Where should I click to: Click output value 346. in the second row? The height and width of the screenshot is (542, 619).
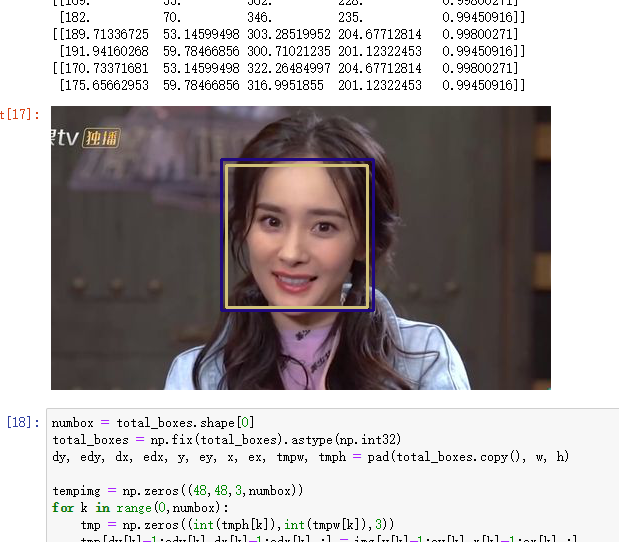(259, 17)
